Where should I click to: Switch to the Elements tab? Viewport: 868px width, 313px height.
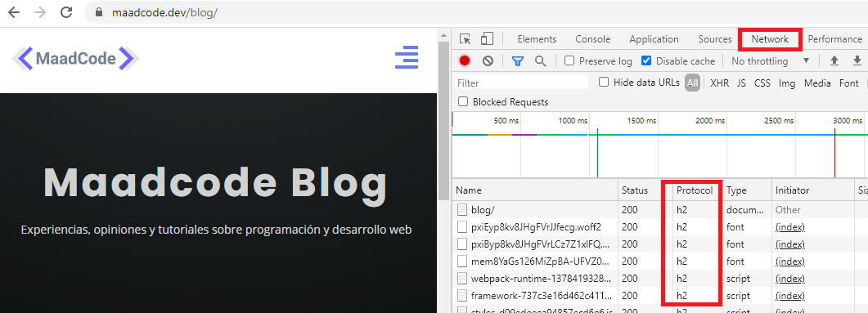(537, 39)
